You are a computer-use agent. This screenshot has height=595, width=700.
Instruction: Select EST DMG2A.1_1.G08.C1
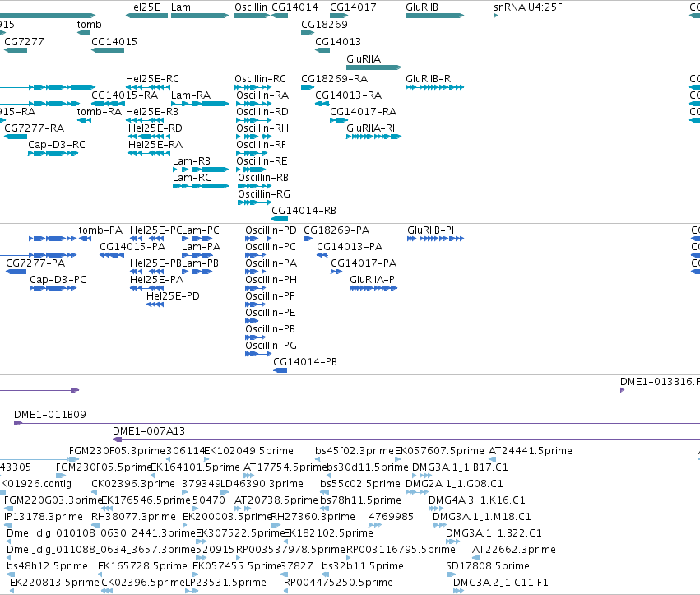point(417,492)
